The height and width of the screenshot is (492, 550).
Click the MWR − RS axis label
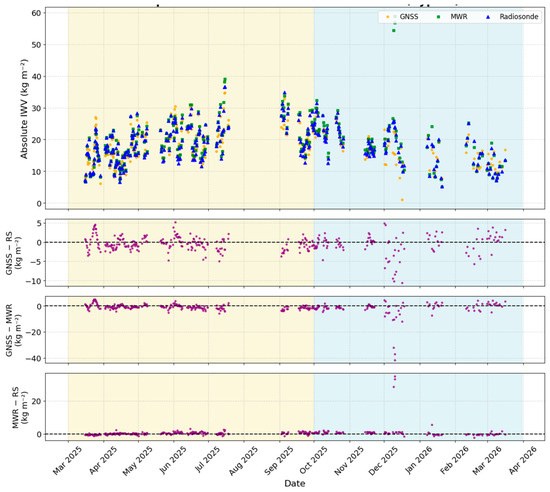(x=20, y=407)
